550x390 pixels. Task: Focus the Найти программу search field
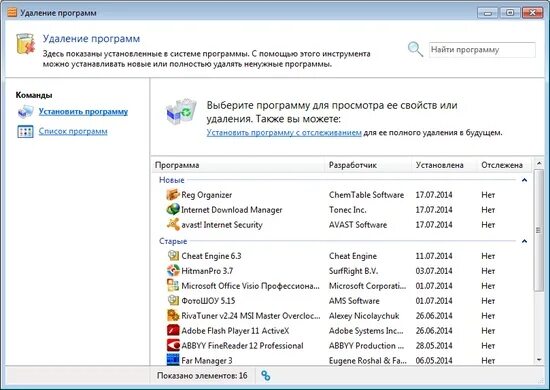(x=482, y=50)
